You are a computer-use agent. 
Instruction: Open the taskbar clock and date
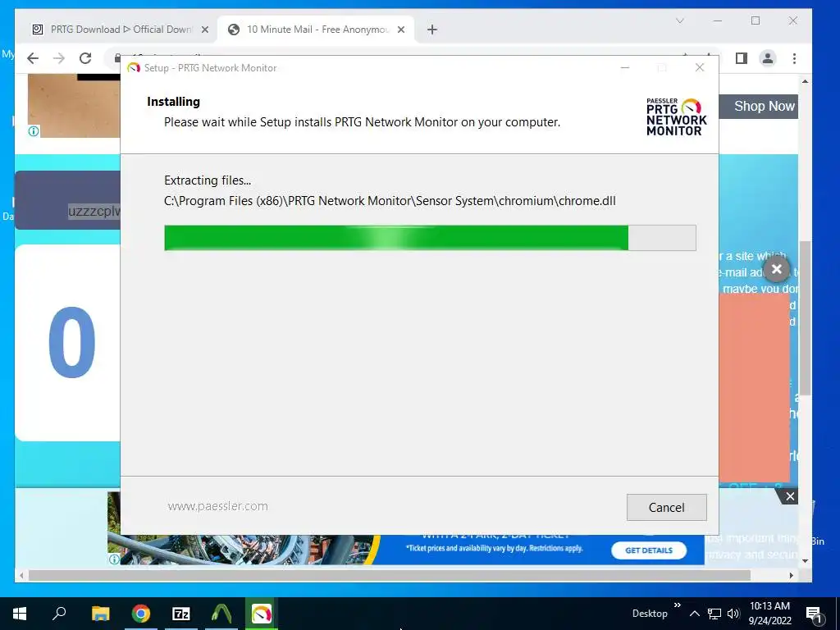769,614
